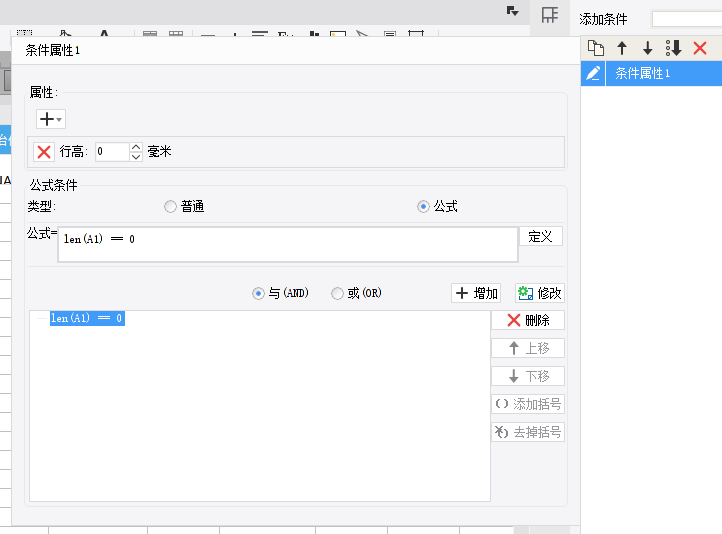Click the 下移 button
The width and height of the screenshot is (722, 534).
528,377
